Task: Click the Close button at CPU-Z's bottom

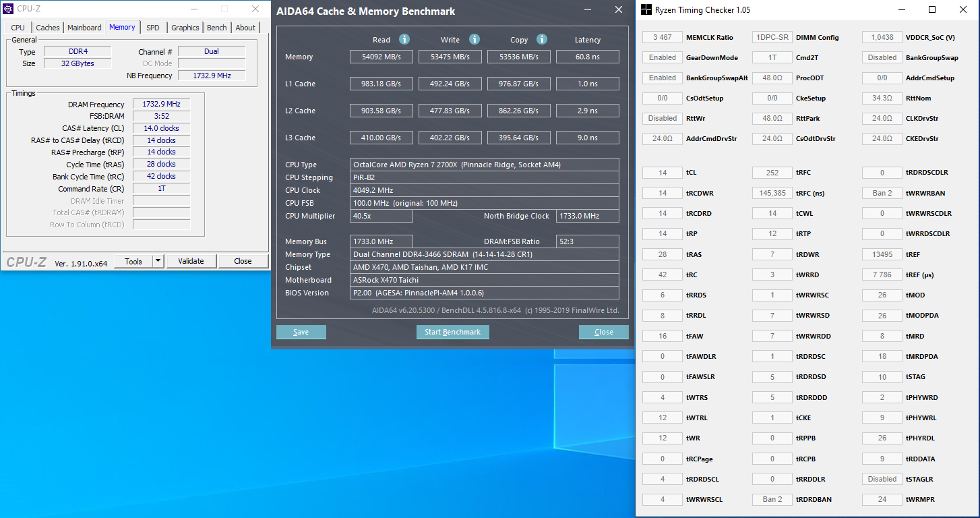Action: [x=243, y=261]
